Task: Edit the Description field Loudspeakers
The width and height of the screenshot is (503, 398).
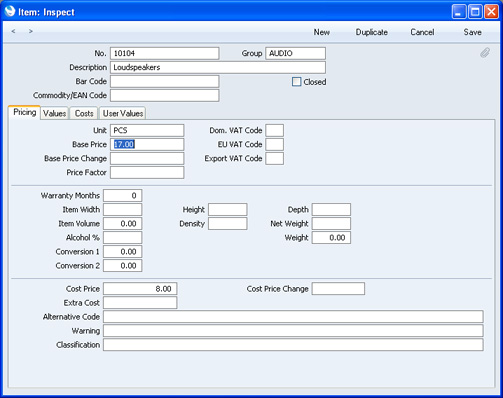Action: 218,67
